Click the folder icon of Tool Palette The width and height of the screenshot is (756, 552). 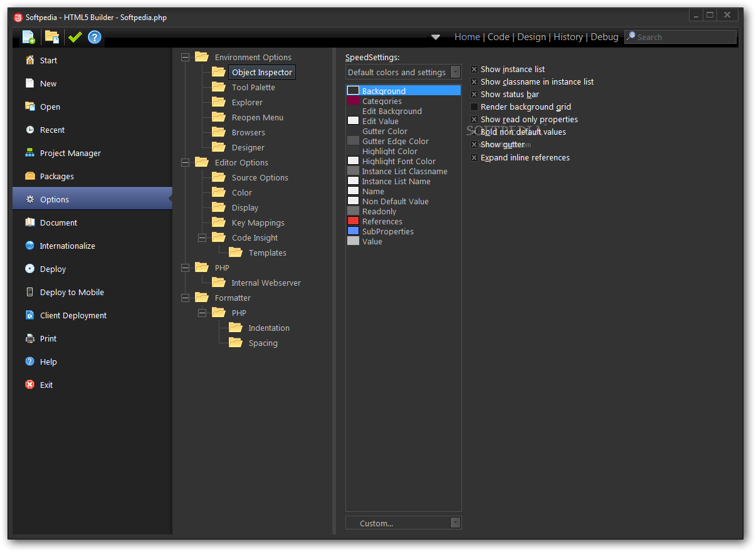[218, 86]
